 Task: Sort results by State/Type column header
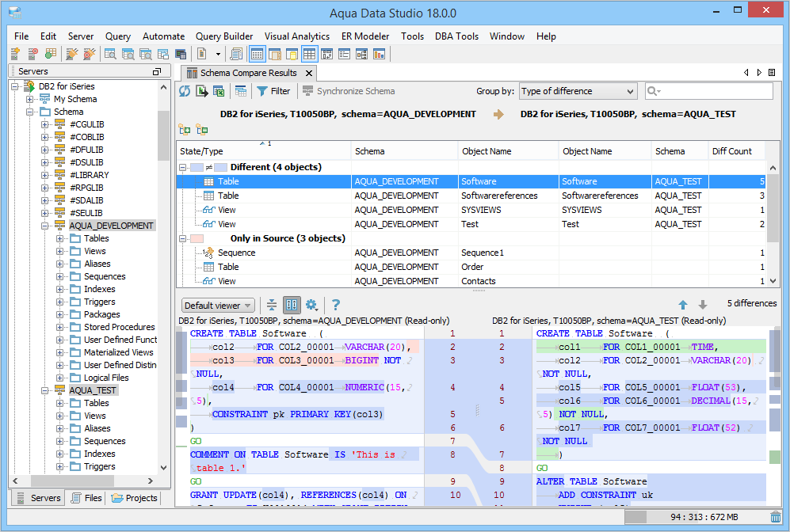pos(264,151)
